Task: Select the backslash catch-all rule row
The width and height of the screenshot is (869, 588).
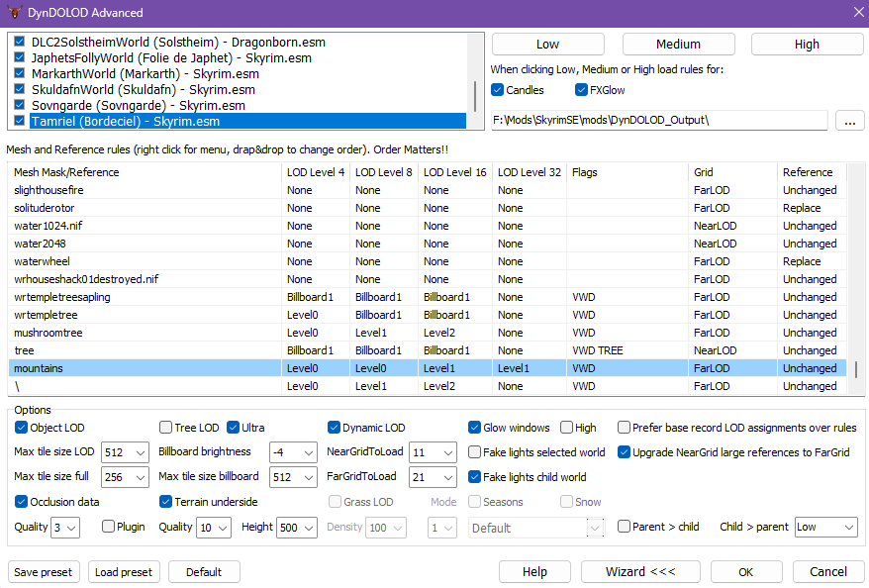Action: [427, 386]
